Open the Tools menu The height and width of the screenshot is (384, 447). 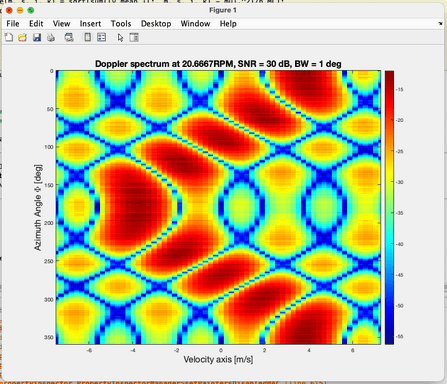click(121, 24)
